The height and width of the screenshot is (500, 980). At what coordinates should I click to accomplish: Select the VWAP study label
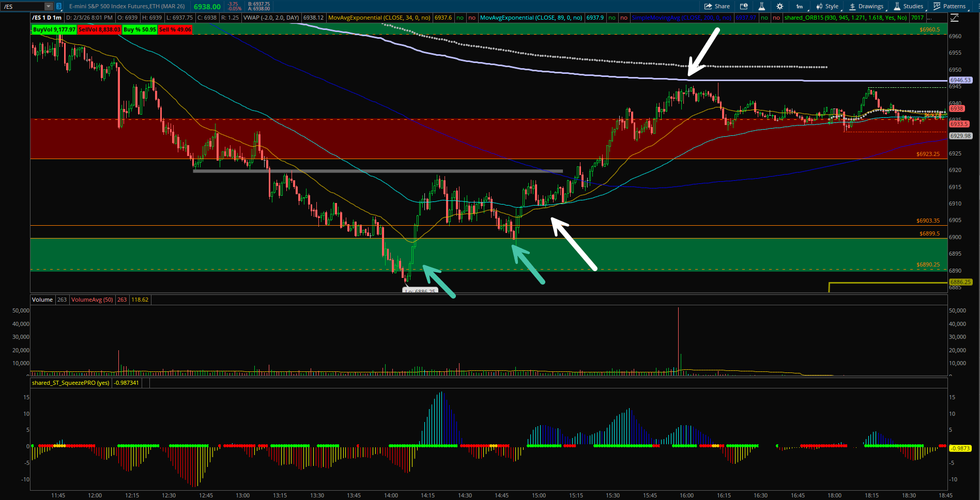271,18
